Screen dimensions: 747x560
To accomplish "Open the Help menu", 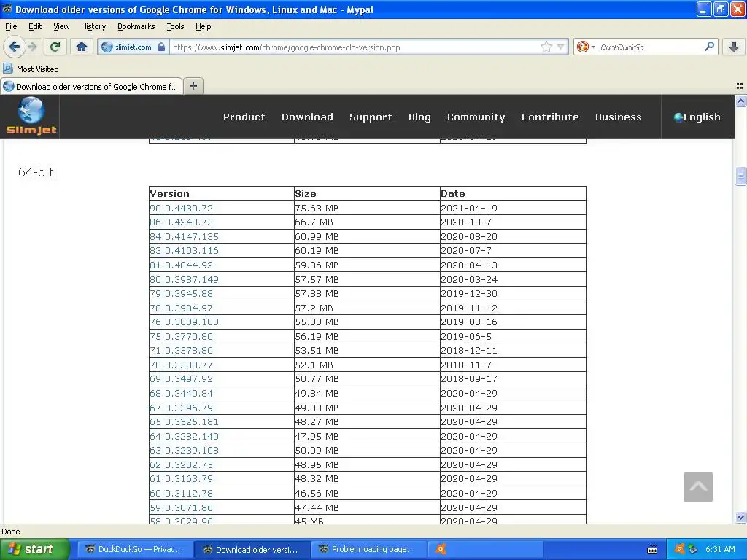I will [203, 26].
